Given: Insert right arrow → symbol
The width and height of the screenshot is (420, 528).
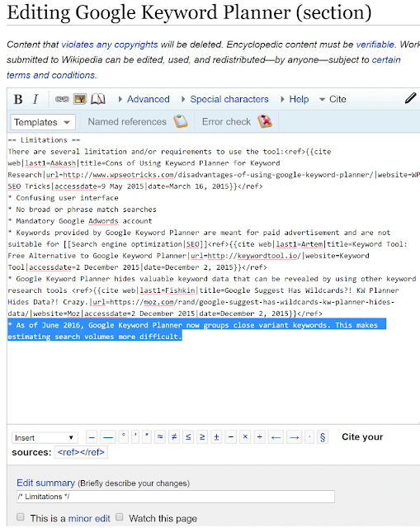Looking at the screenshot, I should [294, 437].
